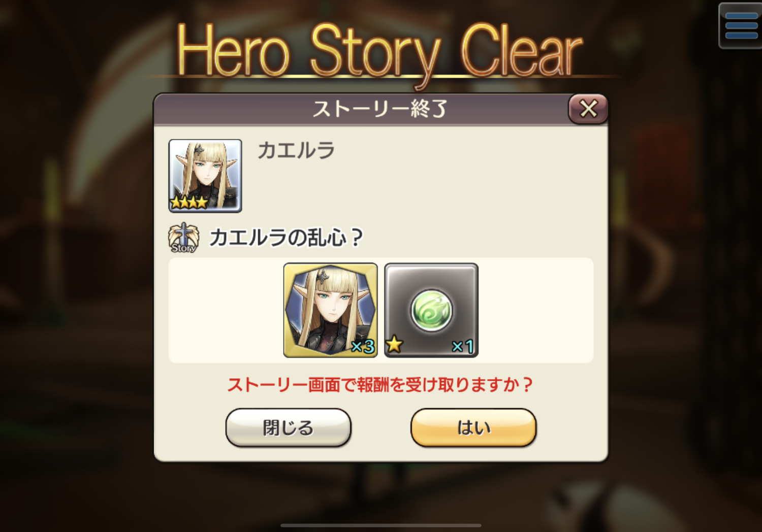Open the hamburger menu in the top corner

pyautogui.click(x=741, y=26)
